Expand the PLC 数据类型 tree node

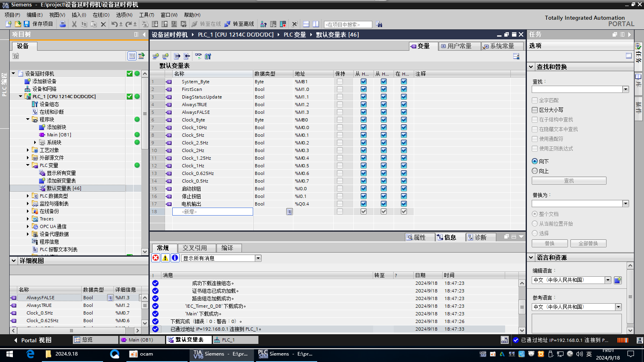pyautogui.click(x=28, y=196)
